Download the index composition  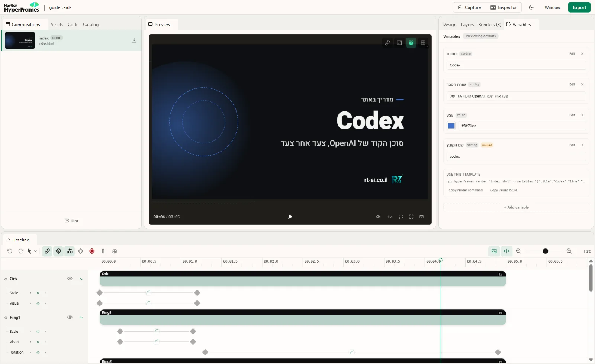click(134, 40)
